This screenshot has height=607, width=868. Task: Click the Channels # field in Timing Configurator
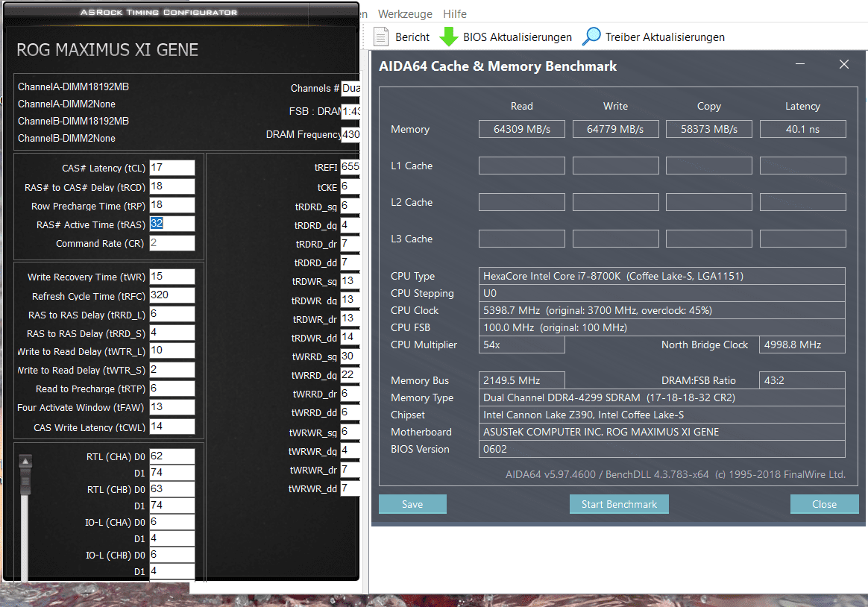click(350, 88)
